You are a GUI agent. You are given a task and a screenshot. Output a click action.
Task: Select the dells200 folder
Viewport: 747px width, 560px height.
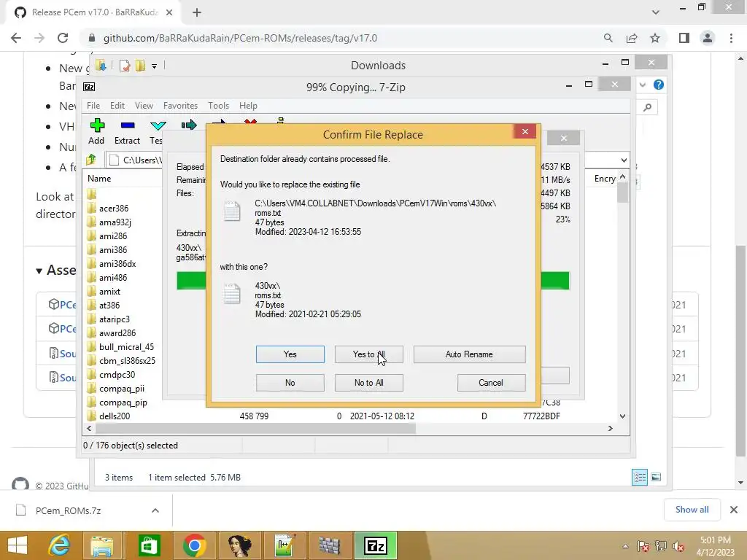tap(115, 416)
